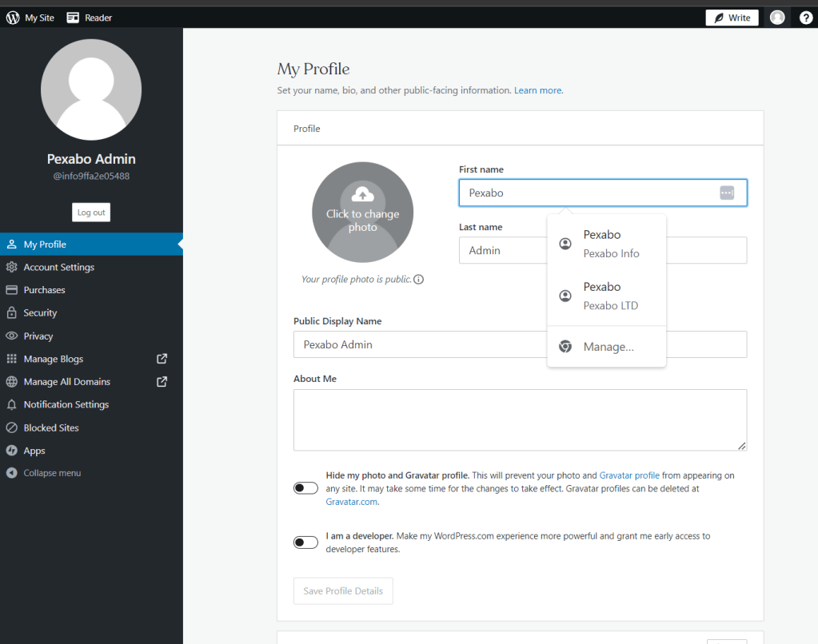Click Chrome icon beside Manage...
This screenshot has height=644, width=818.
tap(565, 347)
